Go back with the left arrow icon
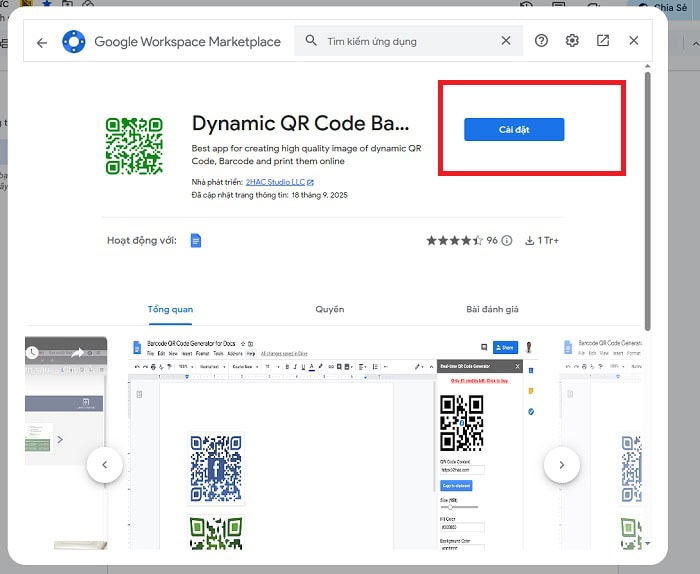This screenshot has width=700, height=574. pyautogui.click(x=42, y=42)
